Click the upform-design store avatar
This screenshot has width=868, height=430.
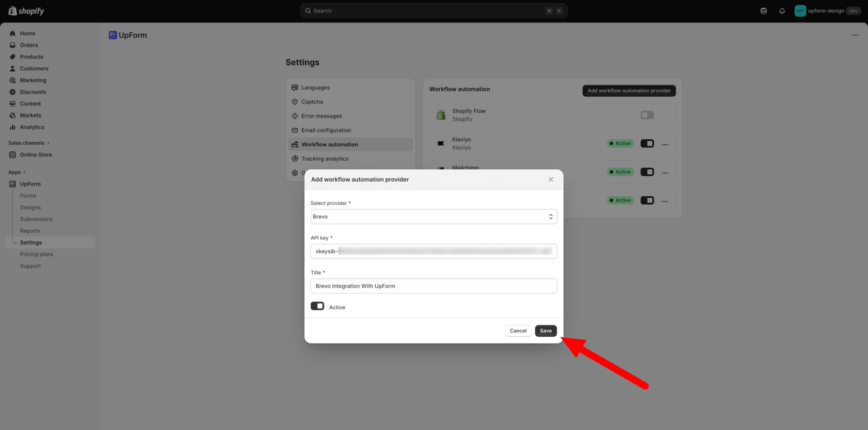800,11
